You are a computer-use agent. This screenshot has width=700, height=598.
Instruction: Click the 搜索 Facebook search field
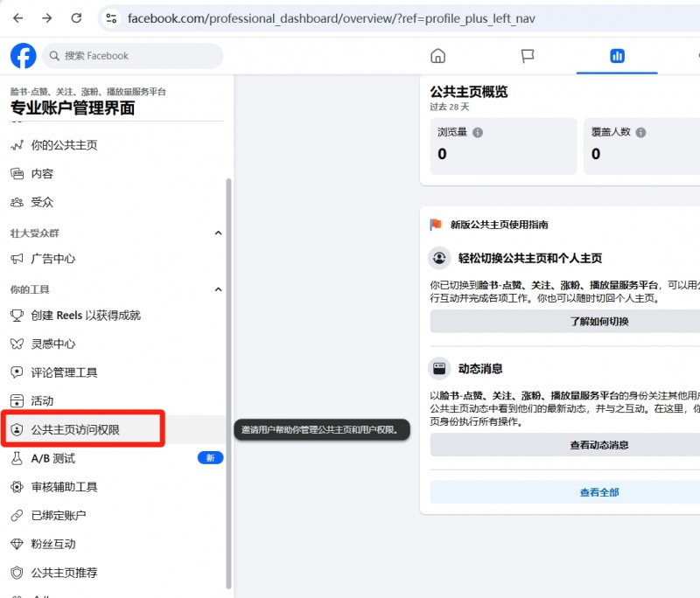133,56
